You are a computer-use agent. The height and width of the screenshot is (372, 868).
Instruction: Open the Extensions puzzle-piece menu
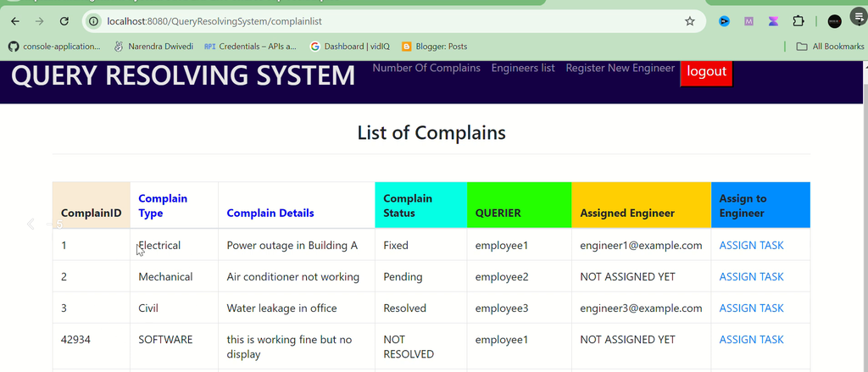coord(798,21)
